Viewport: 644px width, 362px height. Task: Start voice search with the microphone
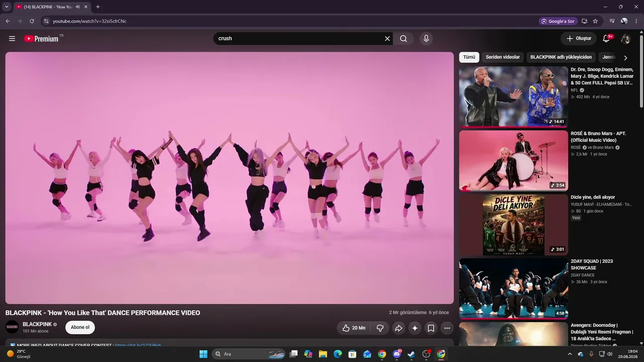[426, 39]
